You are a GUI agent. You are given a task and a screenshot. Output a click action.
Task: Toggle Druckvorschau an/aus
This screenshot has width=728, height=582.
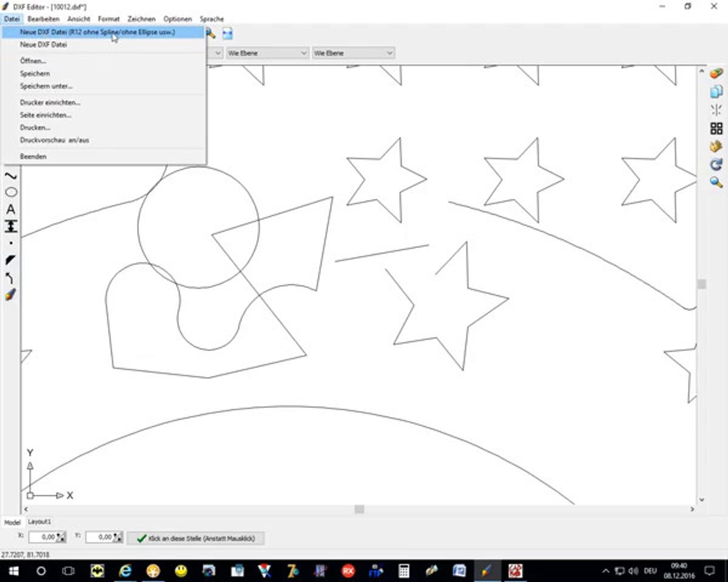pos(54,139)
